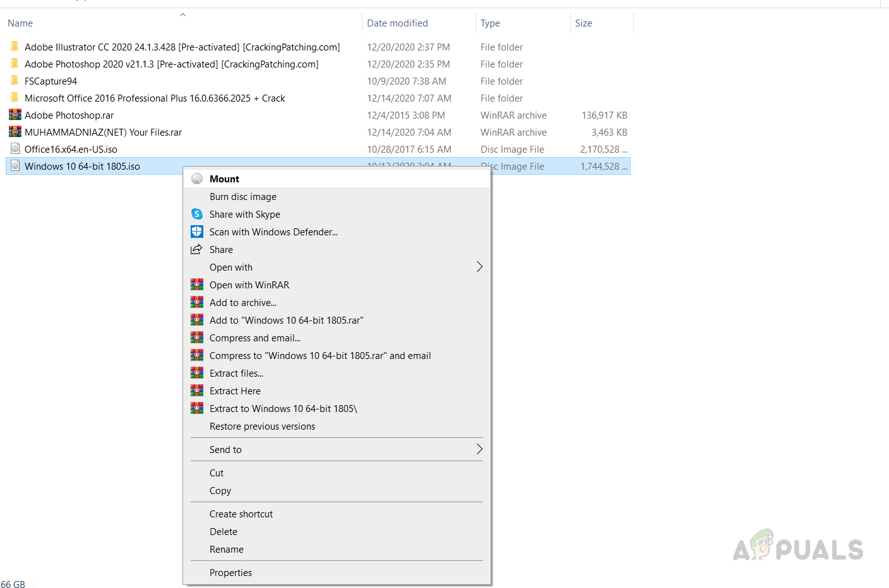
Task: Sort files by the Size column header
Action: tap(583, 23)
